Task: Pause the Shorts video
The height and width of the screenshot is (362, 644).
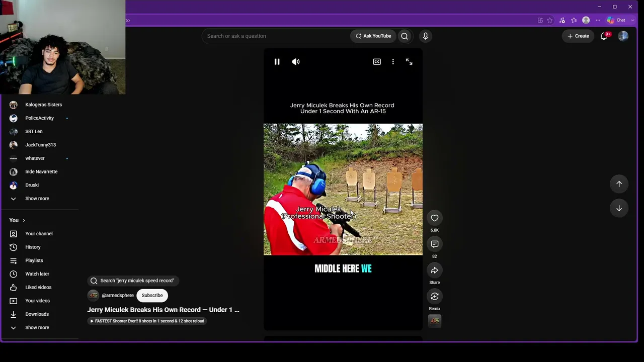Action: [277, 62]
